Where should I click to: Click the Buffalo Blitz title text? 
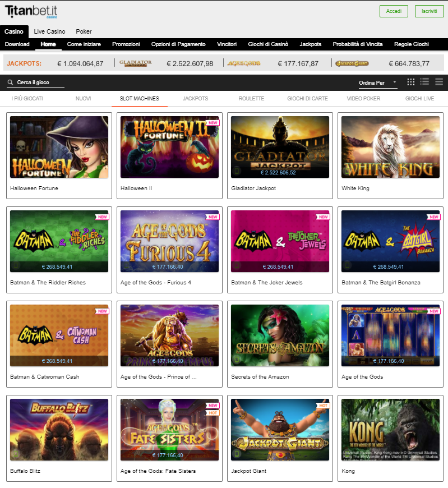(x=25, y=471)
